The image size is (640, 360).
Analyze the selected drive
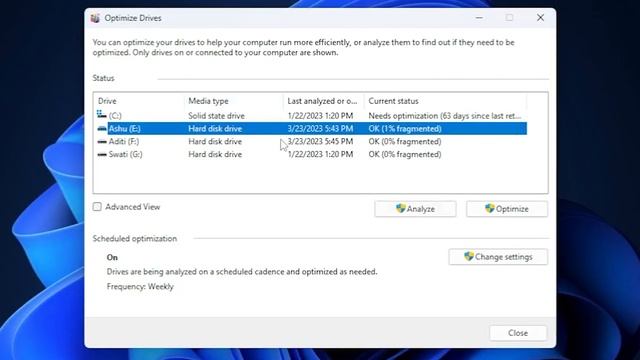(415, 209)
